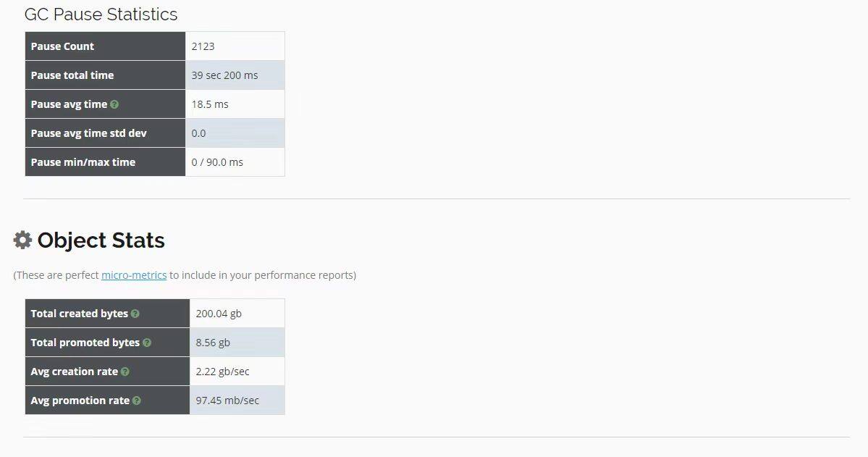Click the 18.5 ms average pause value
The height and width of the screenshot is (457, 868).
pos(210,104)
